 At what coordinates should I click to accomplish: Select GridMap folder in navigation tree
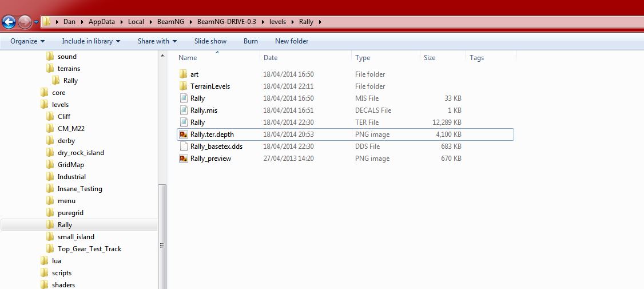click(x=70, y=164)
